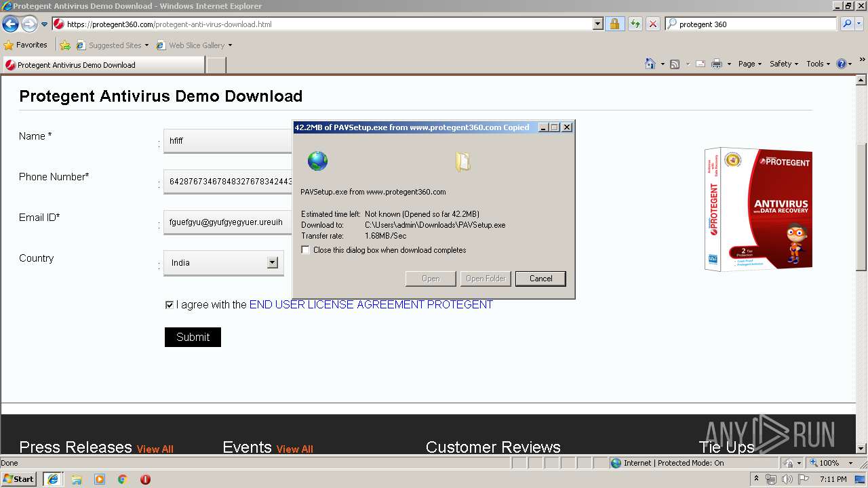Screen dimensions: 868x488
Task: Open Suggested Sites in favorites bar
Action: [112, 45]
